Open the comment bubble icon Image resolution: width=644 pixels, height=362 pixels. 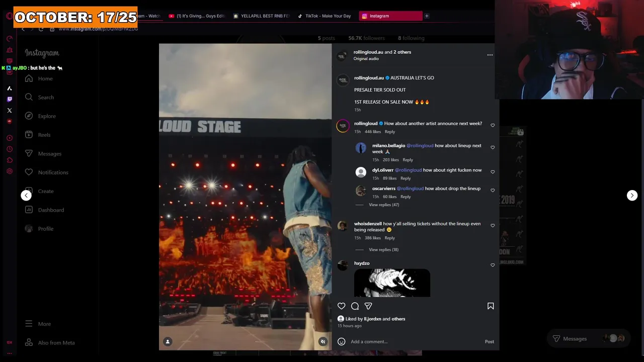(x=355, y=306)
